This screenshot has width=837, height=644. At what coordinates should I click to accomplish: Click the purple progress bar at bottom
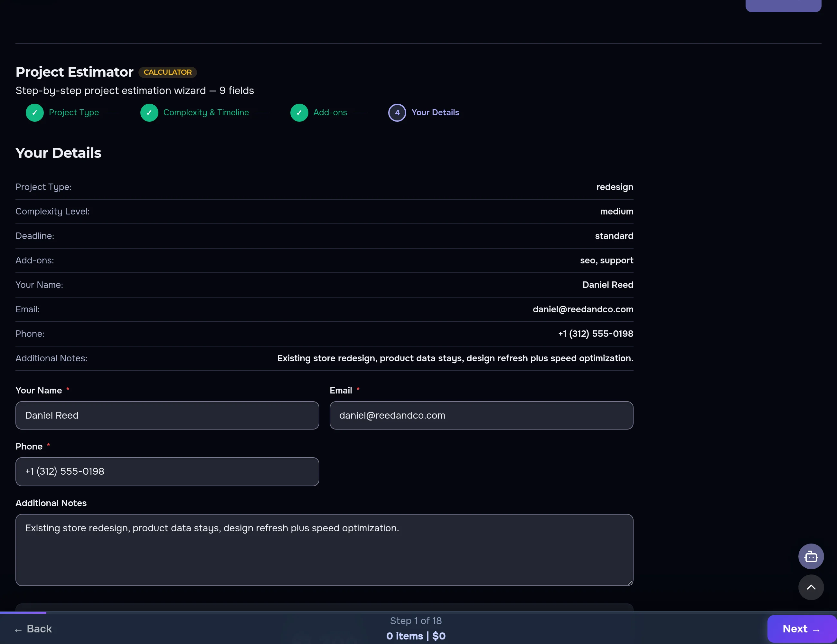23,612
